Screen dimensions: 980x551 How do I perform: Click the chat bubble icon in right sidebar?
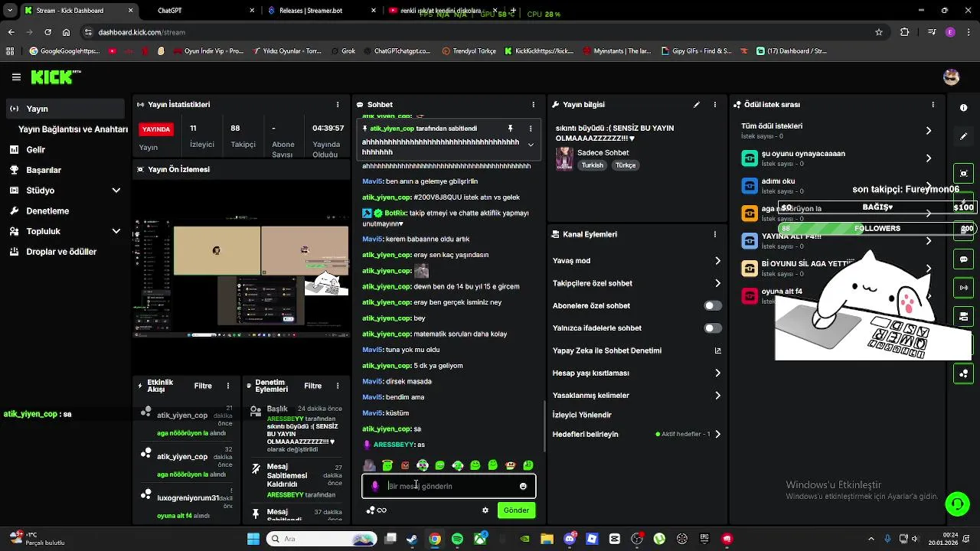tap(964, 259)
